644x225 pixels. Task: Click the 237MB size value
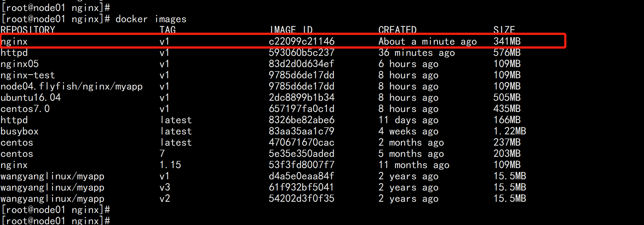point(507,142)
